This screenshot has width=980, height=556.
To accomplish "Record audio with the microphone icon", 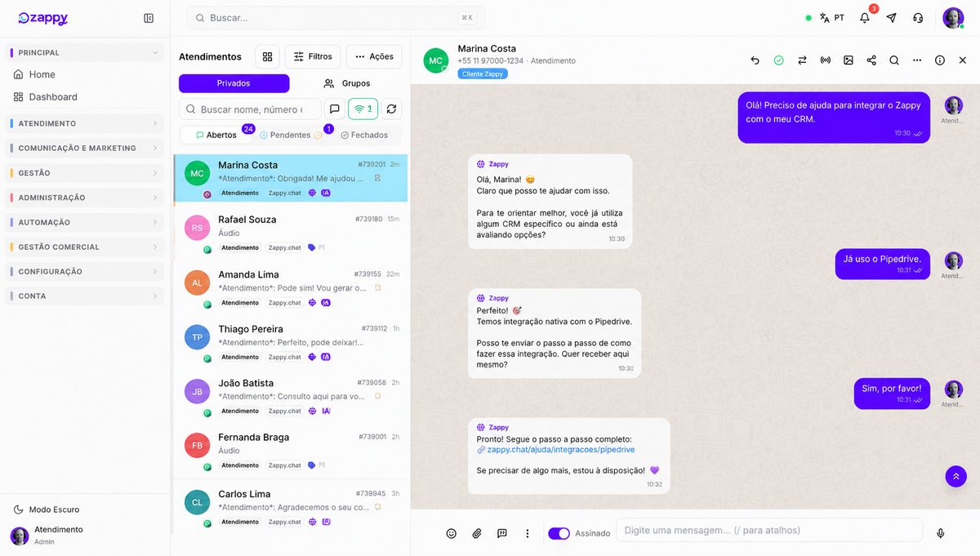I will [x=940, y=533].
